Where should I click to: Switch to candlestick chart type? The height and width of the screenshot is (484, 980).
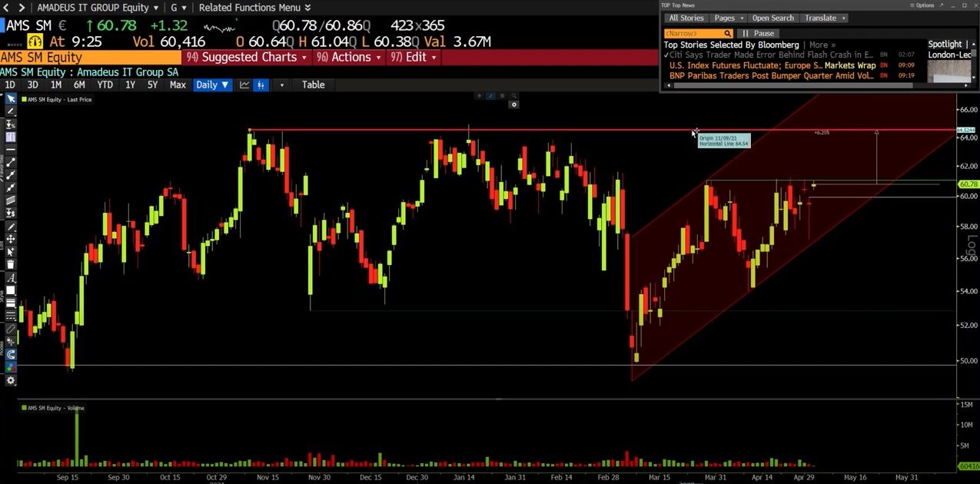pos(261,85)
